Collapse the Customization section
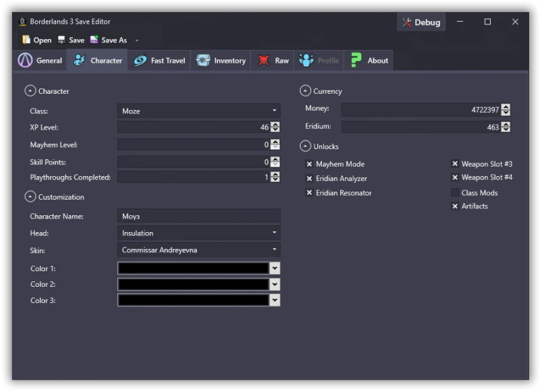This screenshot has height=392, width=540. [30, 197]
